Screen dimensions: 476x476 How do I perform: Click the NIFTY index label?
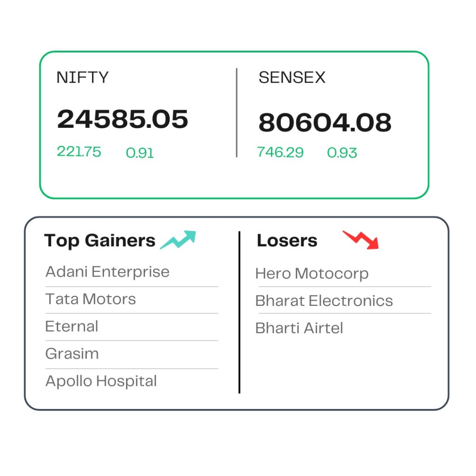point(83,78)
